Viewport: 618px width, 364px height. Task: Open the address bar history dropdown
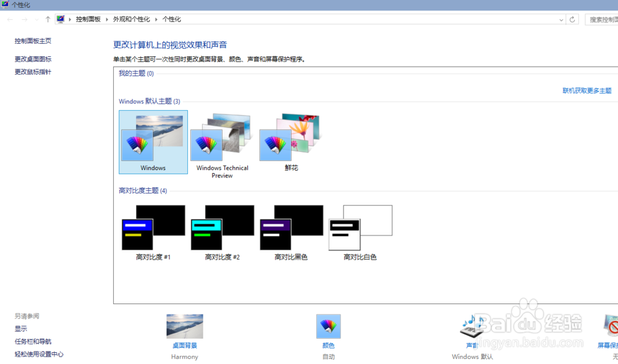561,20
